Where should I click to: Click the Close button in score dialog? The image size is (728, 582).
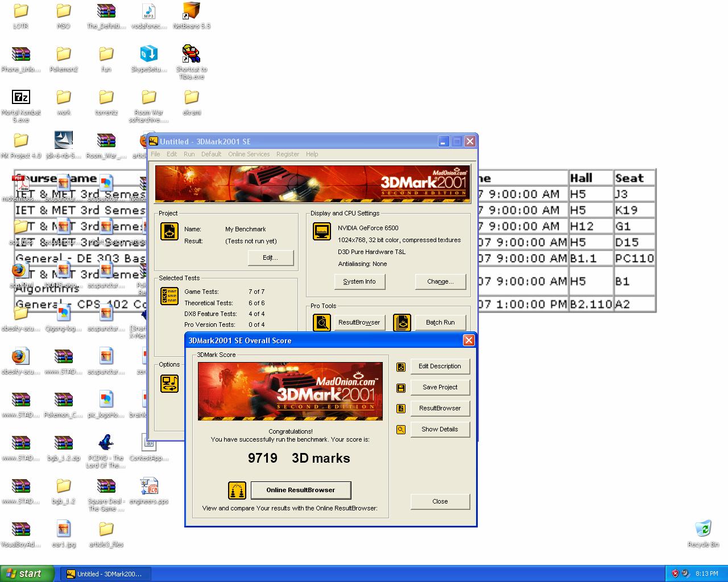point(440,501)
